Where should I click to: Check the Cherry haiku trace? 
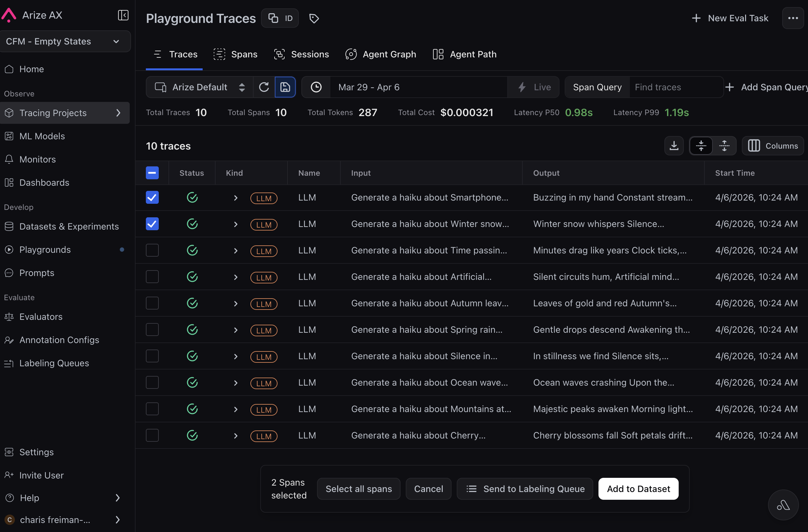[152, 435]
